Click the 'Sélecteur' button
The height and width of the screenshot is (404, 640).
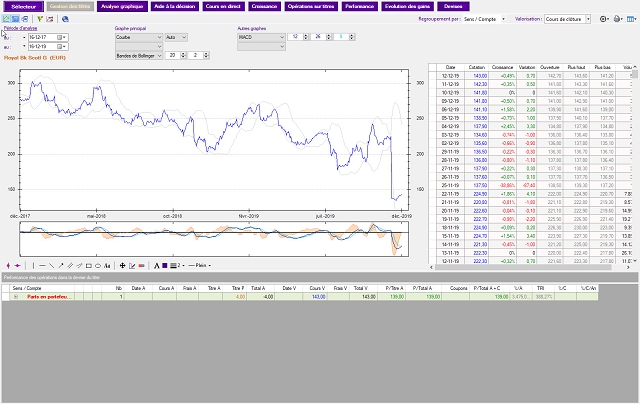(23, 6)
